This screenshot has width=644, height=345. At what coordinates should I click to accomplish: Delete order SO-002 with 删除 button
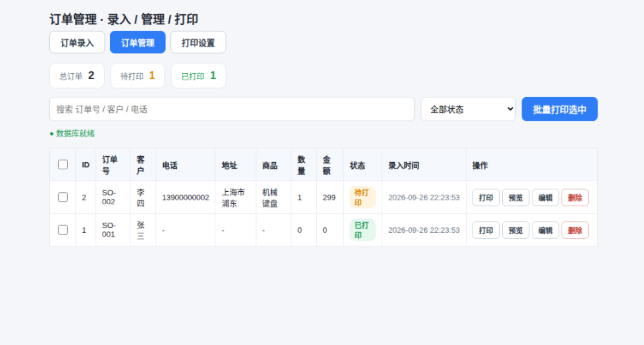click(575, 198)
